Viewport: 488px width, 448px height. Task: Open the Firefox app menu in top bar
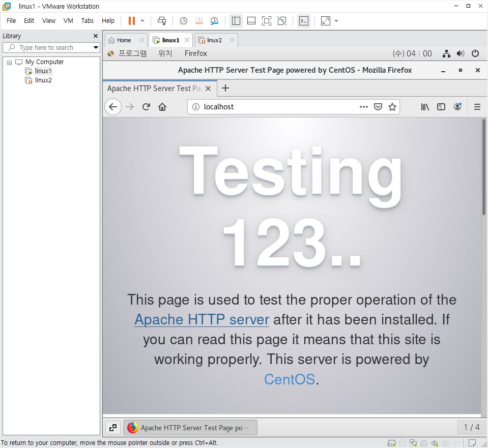point(196,53)
